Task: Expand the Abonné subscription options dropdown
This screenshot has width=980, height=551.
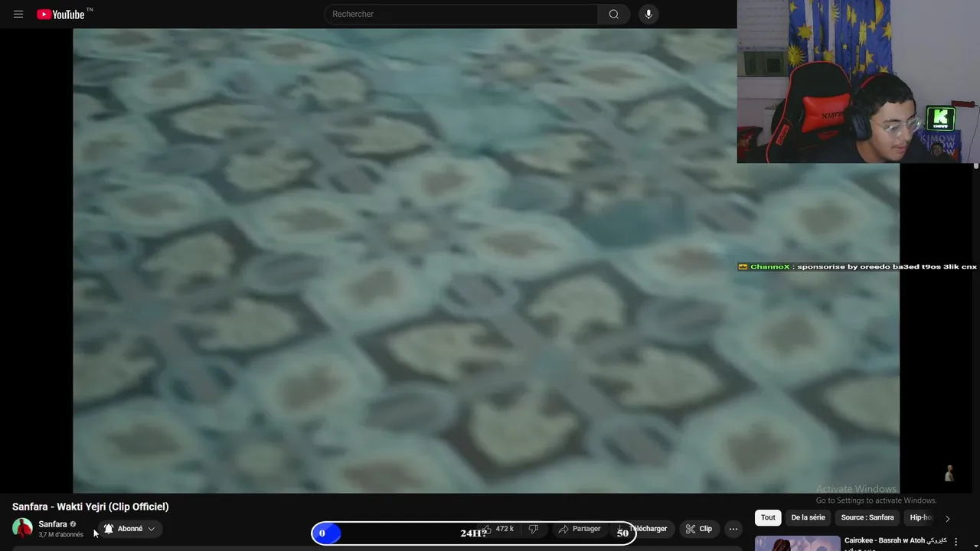Action: [x=129, y=529]
